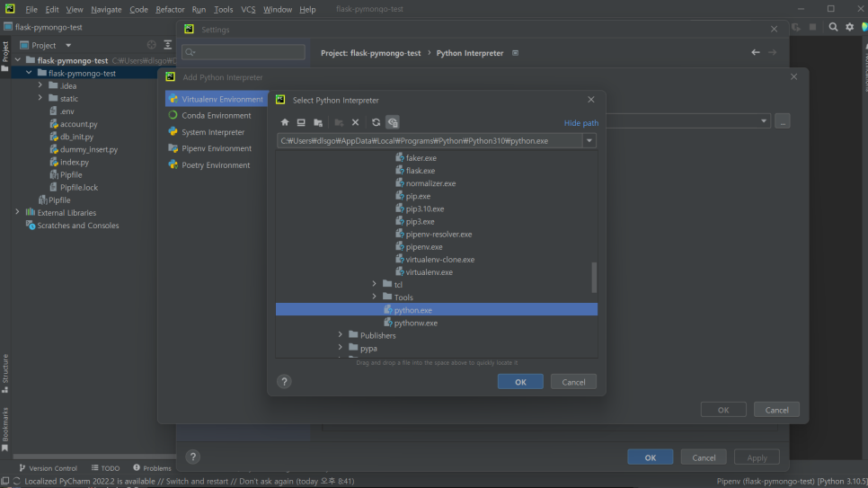Image resolution: width=868 pixels, height=488 pixels.
Task: Open path history dropdown in chooser
Action: coord(589,141)
